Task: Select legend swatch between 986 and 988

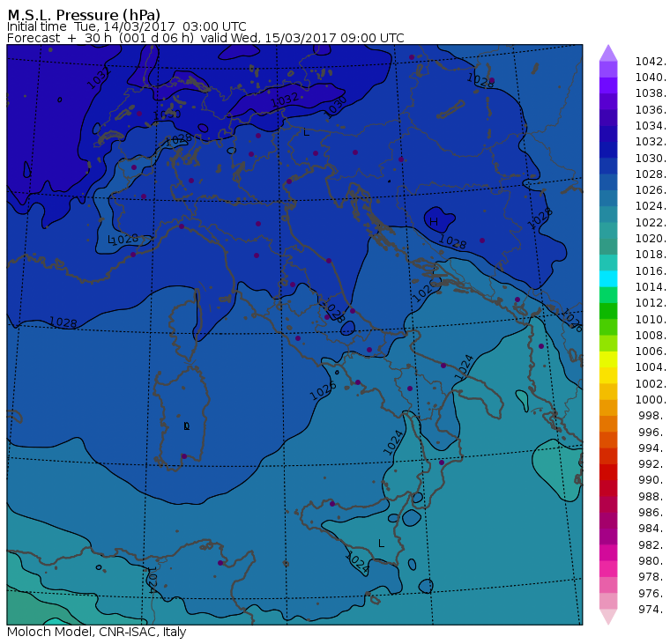Action: pyautogui.click(x=608, y=504)
